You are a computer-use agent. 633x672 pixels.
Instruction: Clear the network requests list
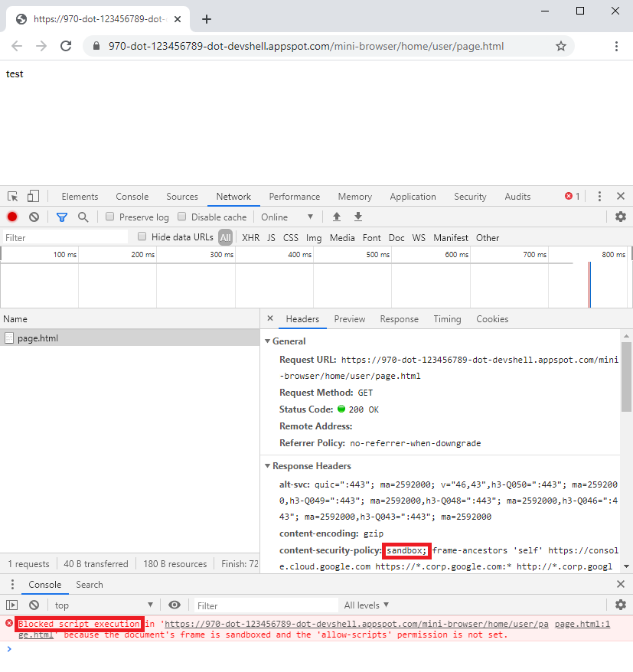33,217
